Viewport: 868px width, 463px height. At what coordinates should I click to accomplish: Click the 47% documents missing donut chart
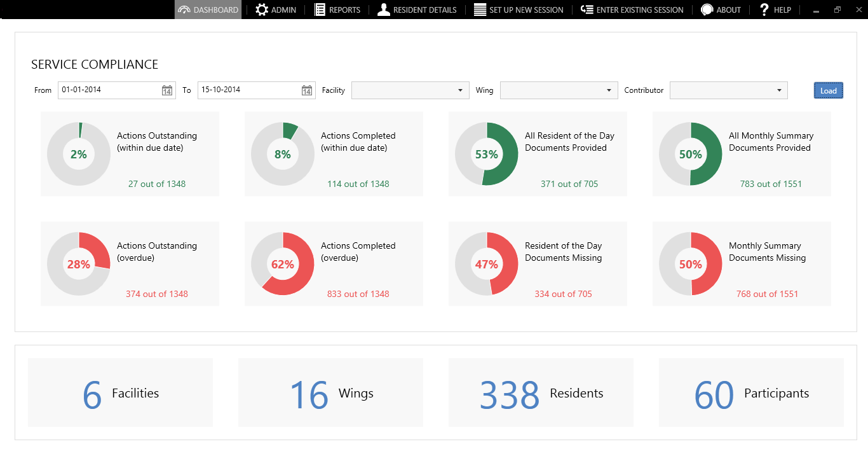click(487, 264)
